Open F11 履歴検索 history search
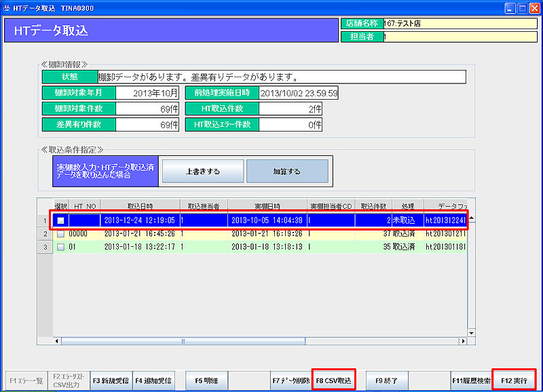Viewport: 543px width, 392px height. point(471,381)
